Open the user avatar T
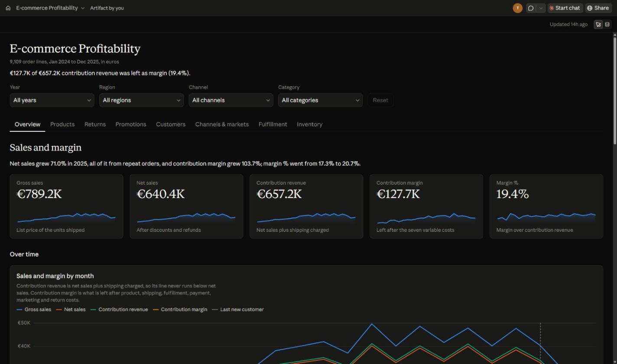The height and width of the screenshot is (364, 617). [x=517, y=8]
